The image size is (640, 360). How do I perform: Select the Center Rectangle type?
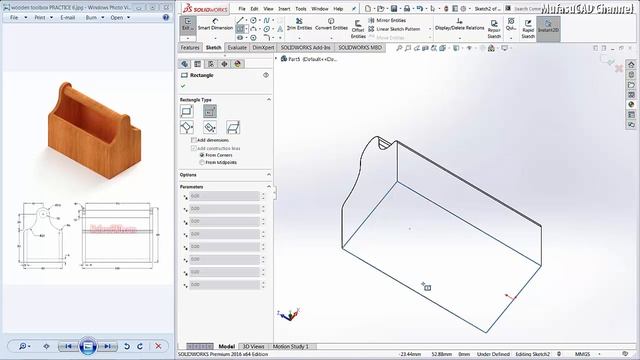[x=210, y=111]
